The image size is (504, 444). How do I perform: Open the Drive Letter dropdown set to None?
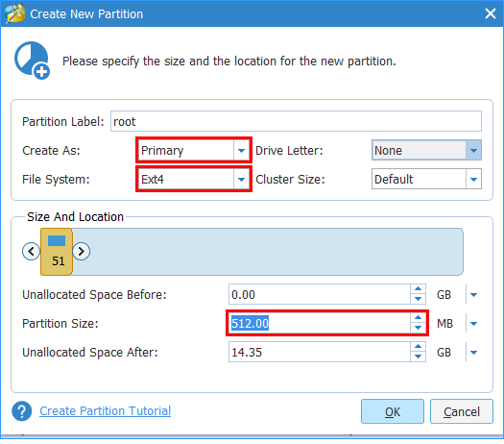pyautogui.click(x=426, y=150)
